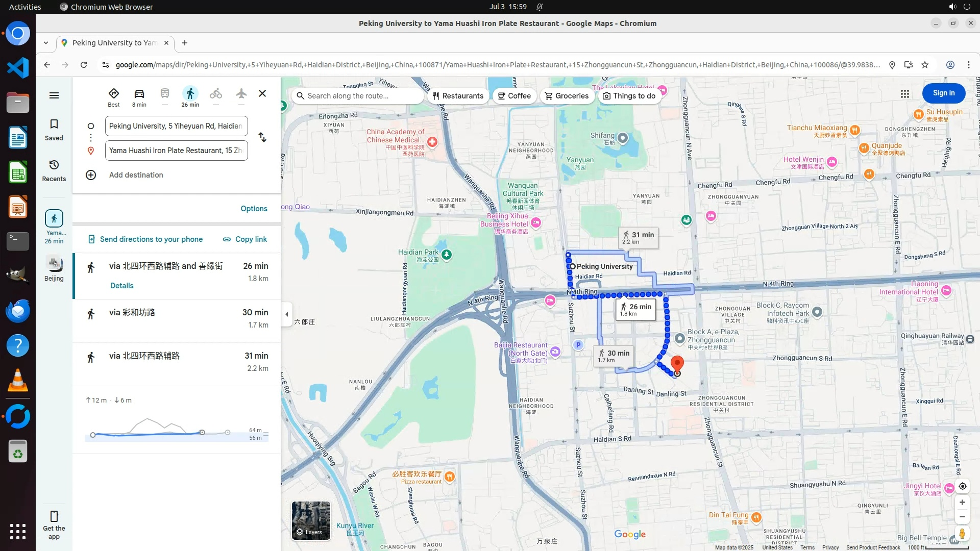This screenshot has width=980, height=551.
Task: Reverse starting point and destination
Action: coord(262,138)
